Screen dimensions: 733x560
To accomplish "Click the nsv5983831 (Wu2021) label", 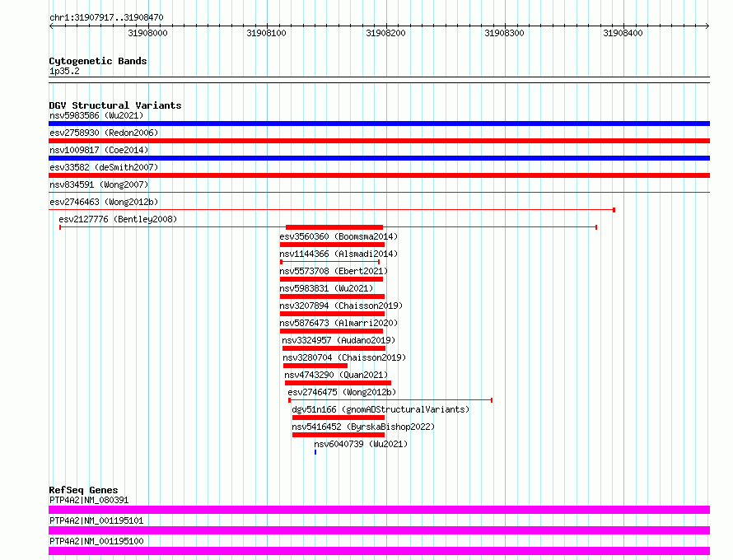I will [326, 288].
